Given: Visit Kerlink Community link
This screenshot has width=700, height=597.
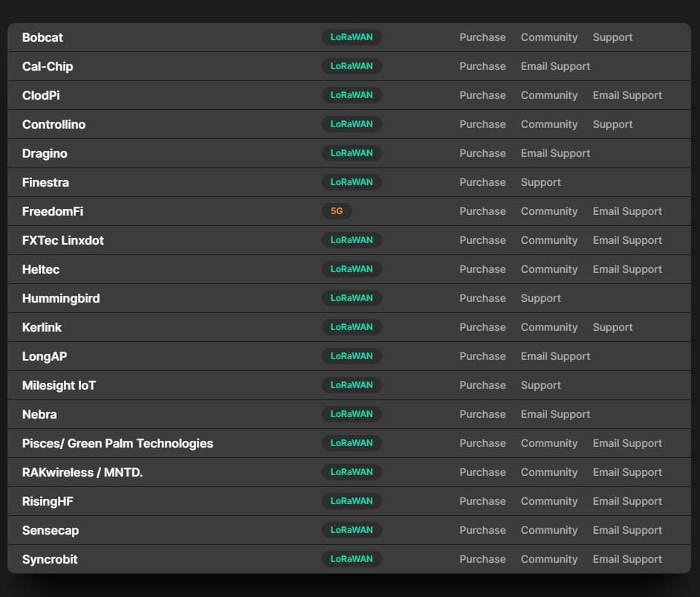Looking at the screenshot, I should (549, 328).
